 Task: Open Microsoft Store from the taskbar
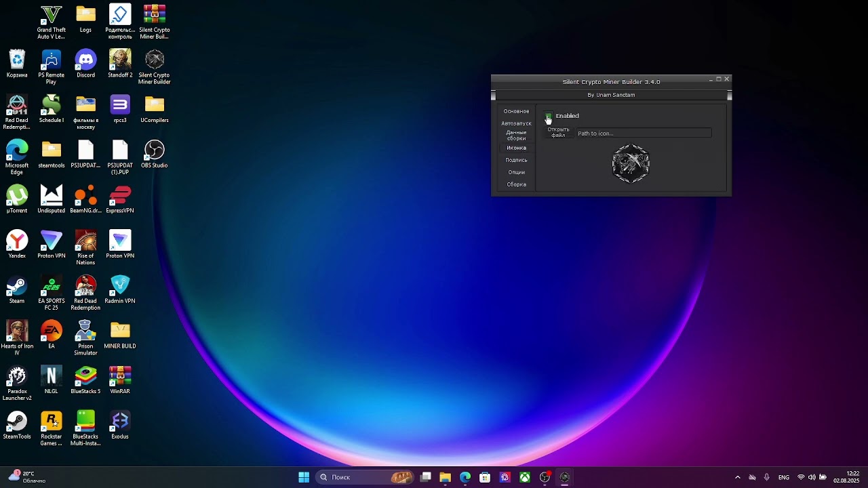click(x=485, y=477)
